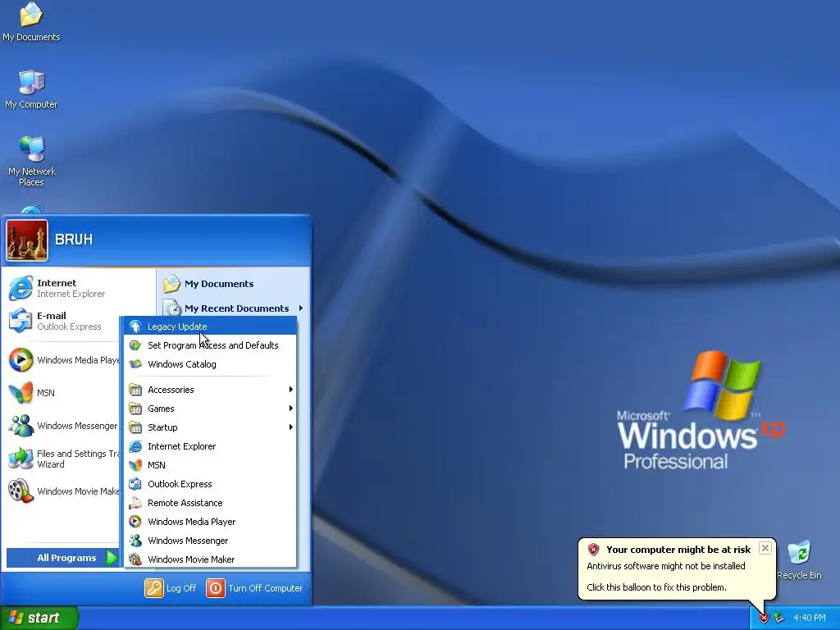Launch Internet Explorer from programs list

tap(210, 446)
